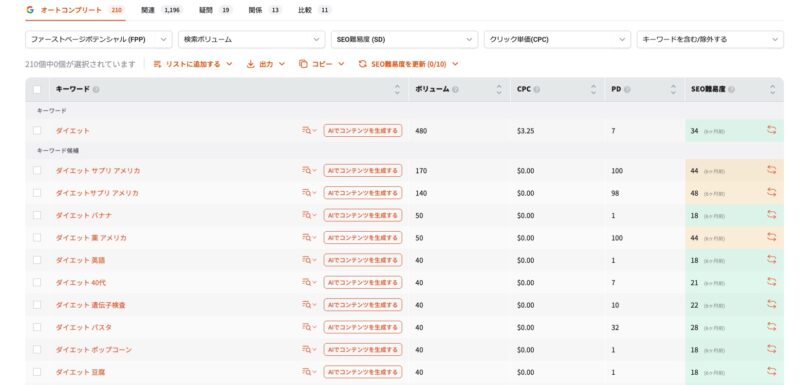Refresh SEO difficulty for ダイエット バナナ

pyautogui.click(x=771, y=215)
